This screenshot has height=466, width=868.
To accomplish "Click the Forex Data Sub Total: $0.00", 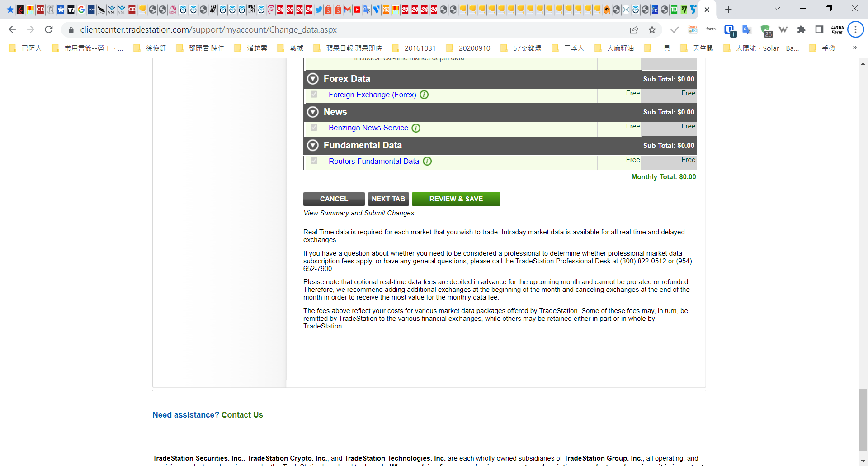I will click(x=669, y=79).
